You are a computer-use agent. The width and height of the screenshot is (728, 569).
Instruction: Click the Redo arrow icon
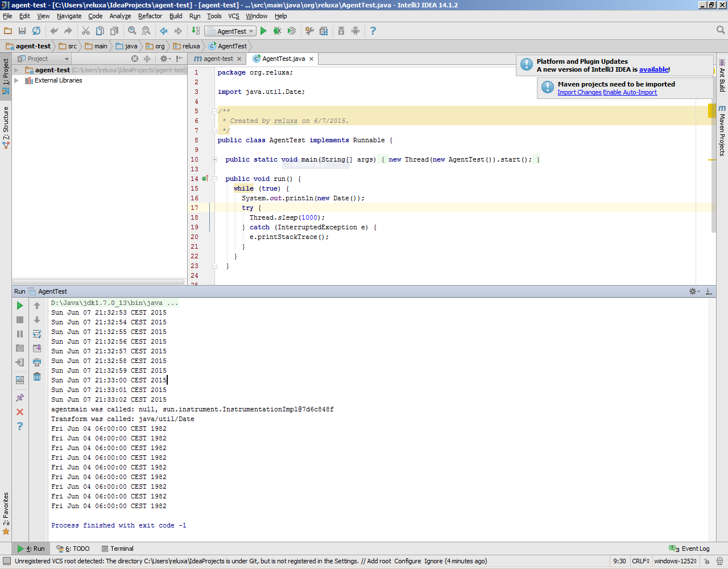(68, 31)
